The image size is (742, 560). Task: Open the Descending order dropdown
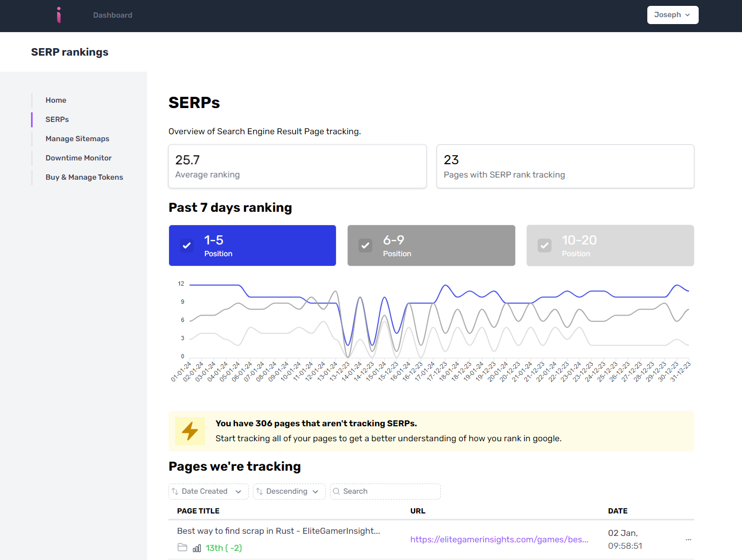(x=289, y=492)
